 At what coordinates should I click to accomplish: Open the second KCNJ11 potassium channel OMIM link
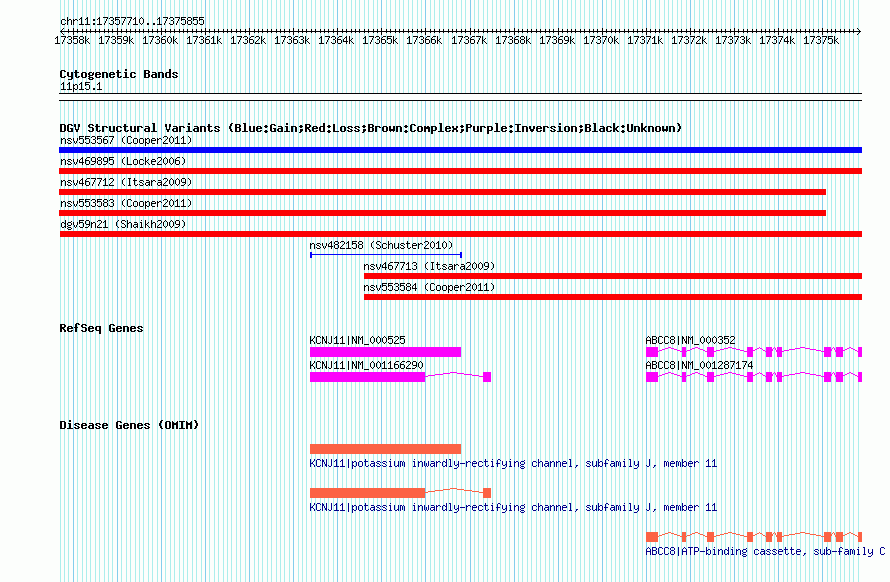[513, 507]
